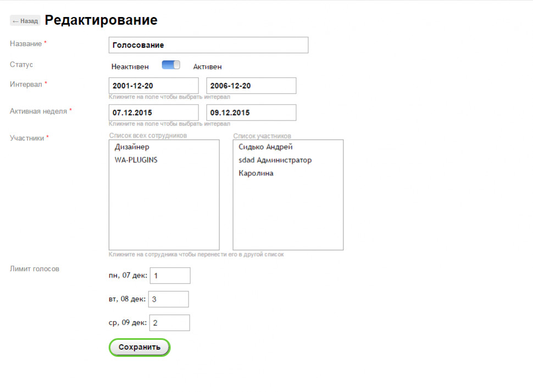
Task: Click the Активен status label
Action: click(x=207, y=67)
